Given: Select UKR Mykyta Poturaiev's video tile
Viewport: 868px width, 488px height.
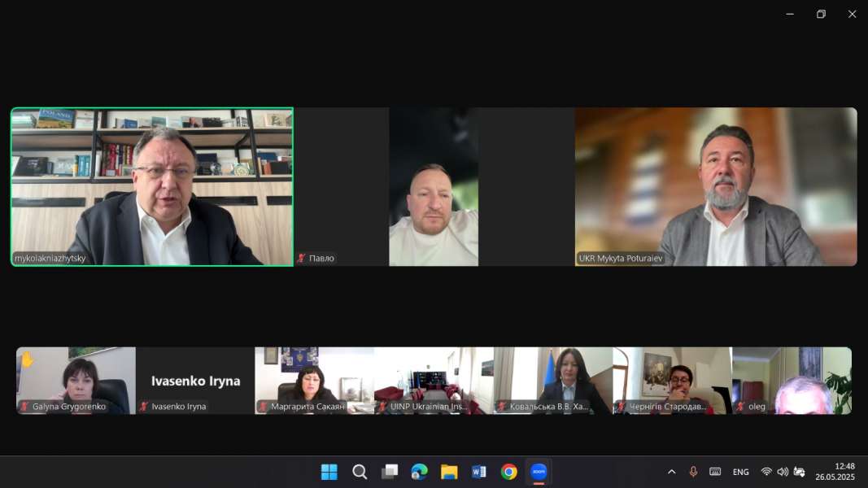Looking at the screenshot, I should click(x=716, y=186).
